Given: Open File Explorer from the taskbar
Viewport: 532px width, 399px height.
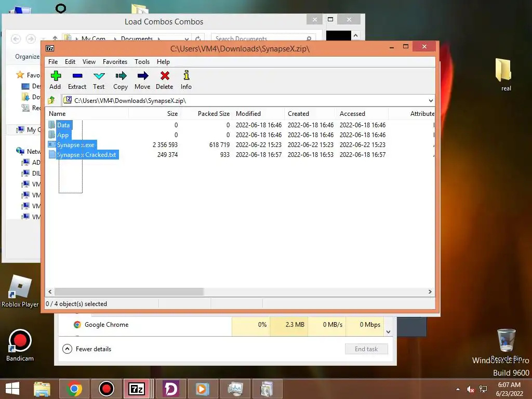Looking at the screenshot, I should (42, 389).
